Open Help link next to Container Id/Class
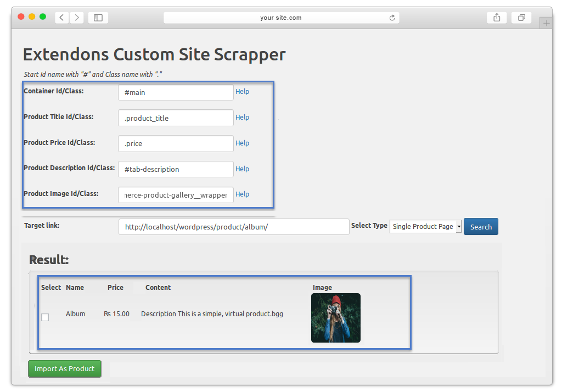The image size is (562, 392). tap(242, 92)
